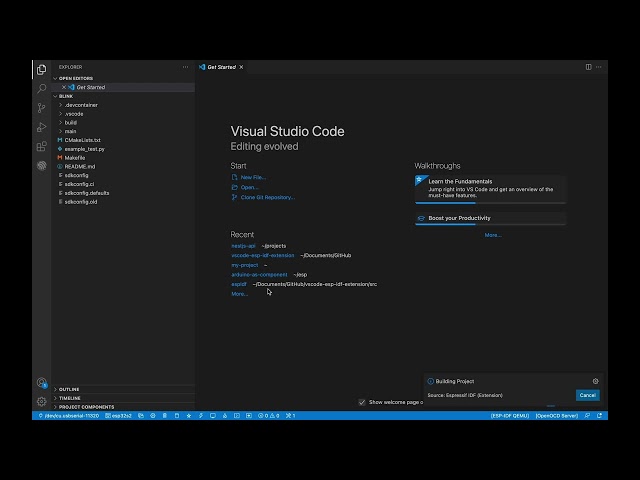Image resolution: width=640 pixels, height=480 pixels.
Task: Cancel the Building Project notification
Action: (588, 395)
